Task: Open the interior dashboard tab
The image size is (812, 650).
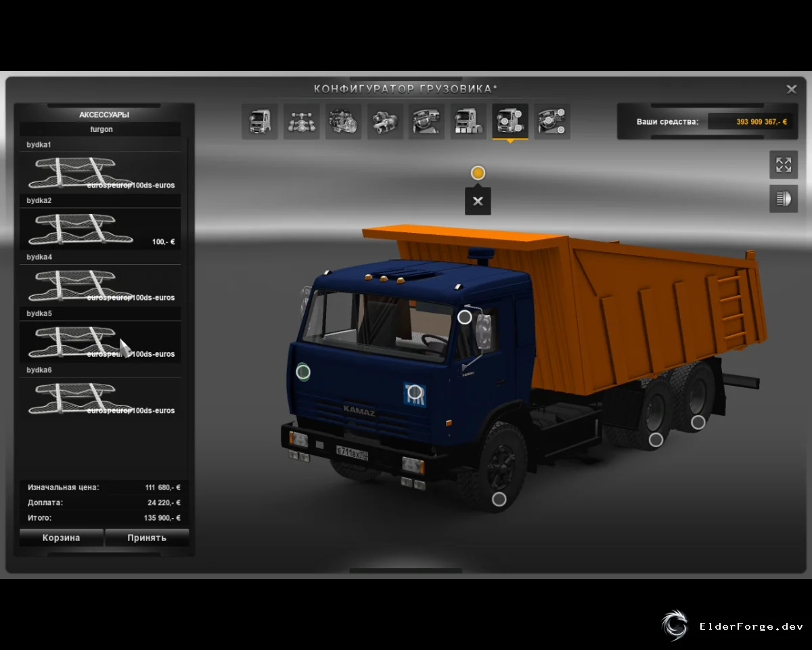Action: (x=427, y=122)
